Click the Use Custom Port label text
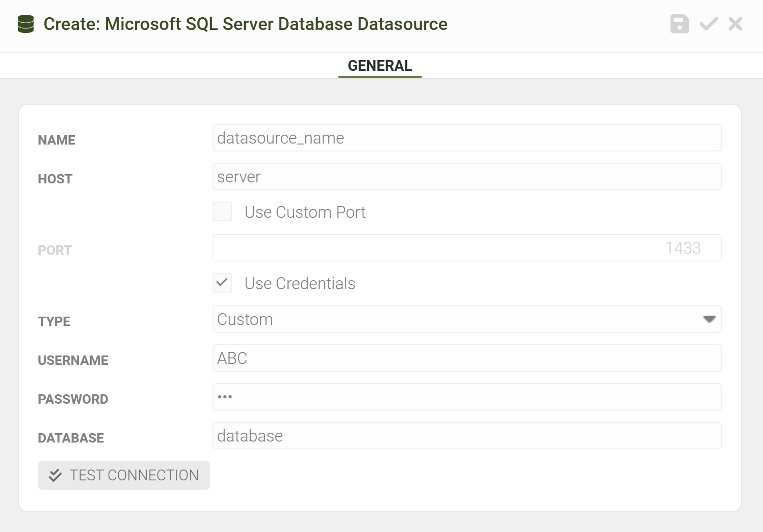Screen dimensions: 763x532 [305, 212]
